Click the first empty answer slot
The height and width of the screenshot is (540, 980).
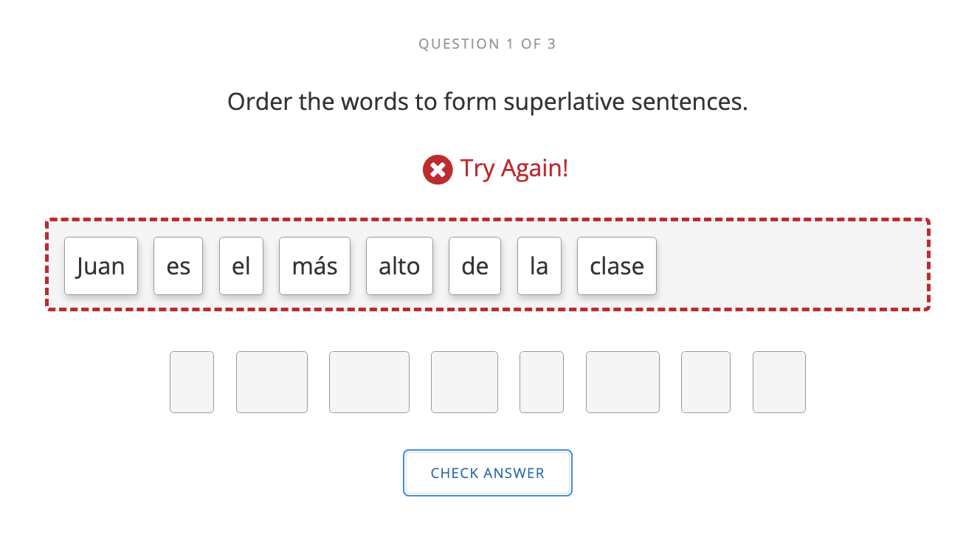pos(191,382)
